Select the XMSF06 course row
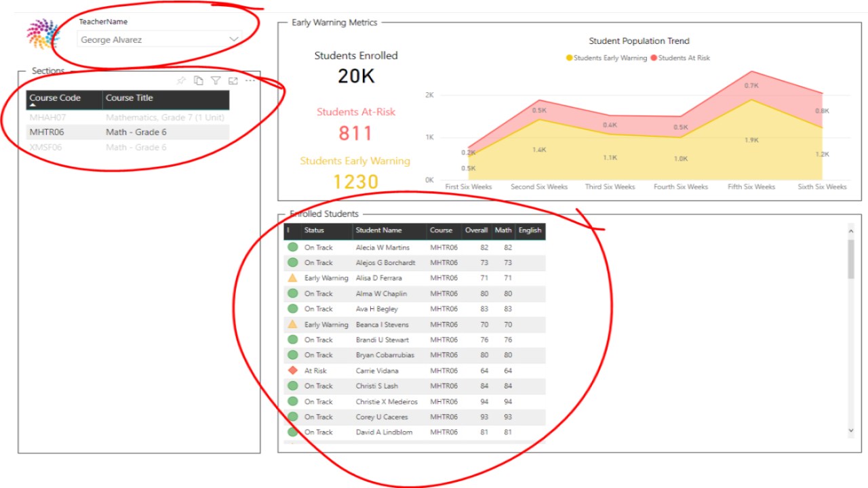 [128, 147]
